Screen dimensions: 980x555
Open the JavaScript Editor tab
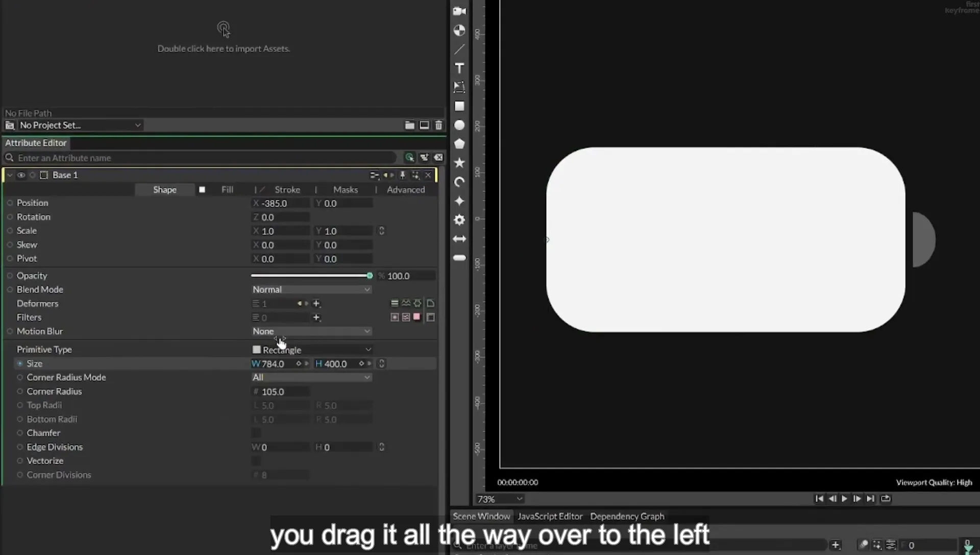pos(550,516)
